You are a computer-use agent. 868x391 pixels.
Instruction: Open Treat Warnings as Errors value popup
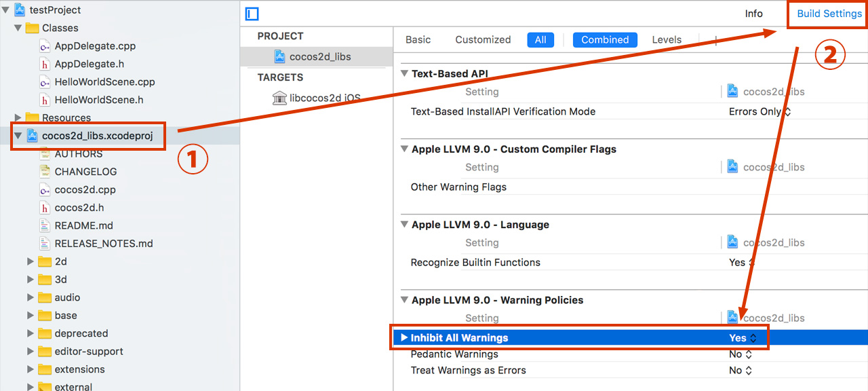tap(740, 371)
